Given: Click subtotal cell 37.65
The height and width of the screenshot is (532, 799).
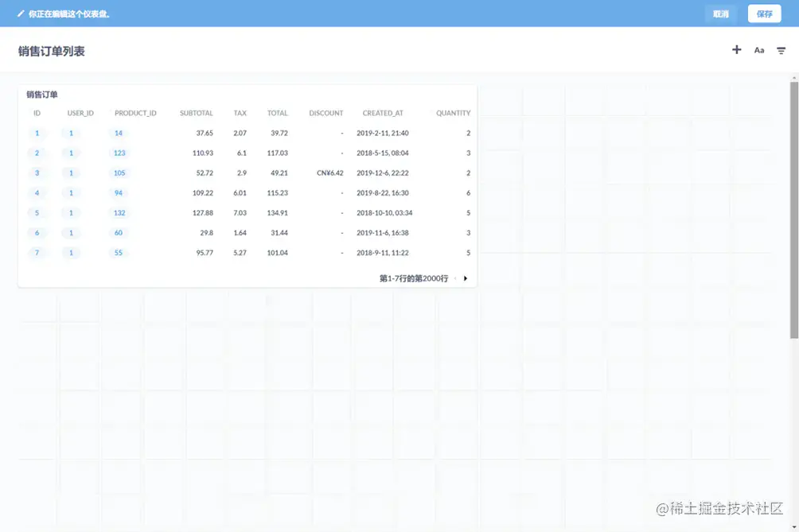Looking at the screenshot, I should (x=205, y=134).
